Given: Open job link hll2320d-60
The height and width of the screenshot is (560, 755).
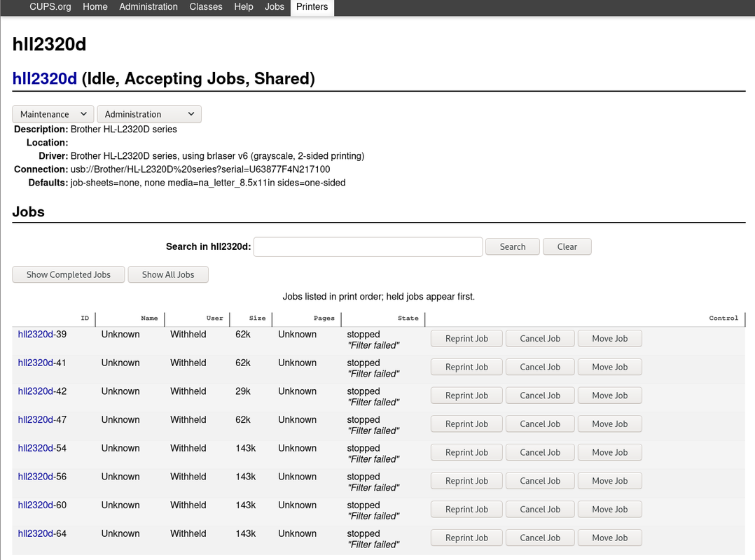Looking at the screenshot, I should click(x=36, y=505).
